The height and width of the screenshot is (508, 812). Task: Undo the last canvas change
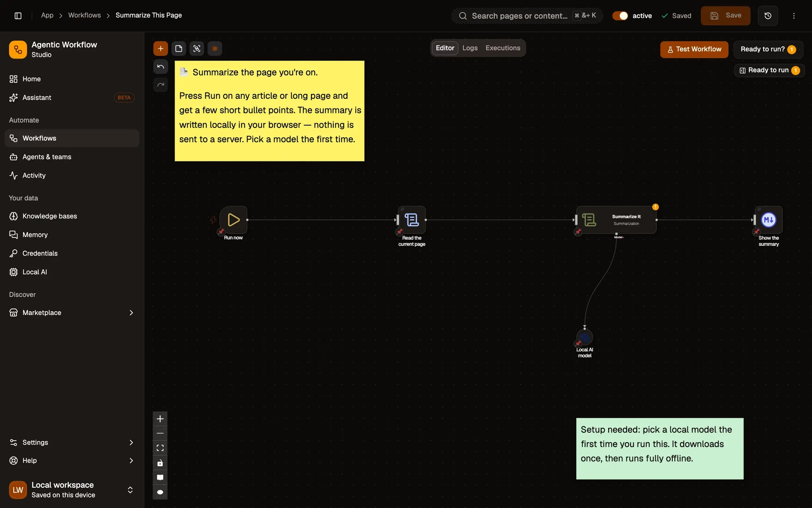click(160, 67)
